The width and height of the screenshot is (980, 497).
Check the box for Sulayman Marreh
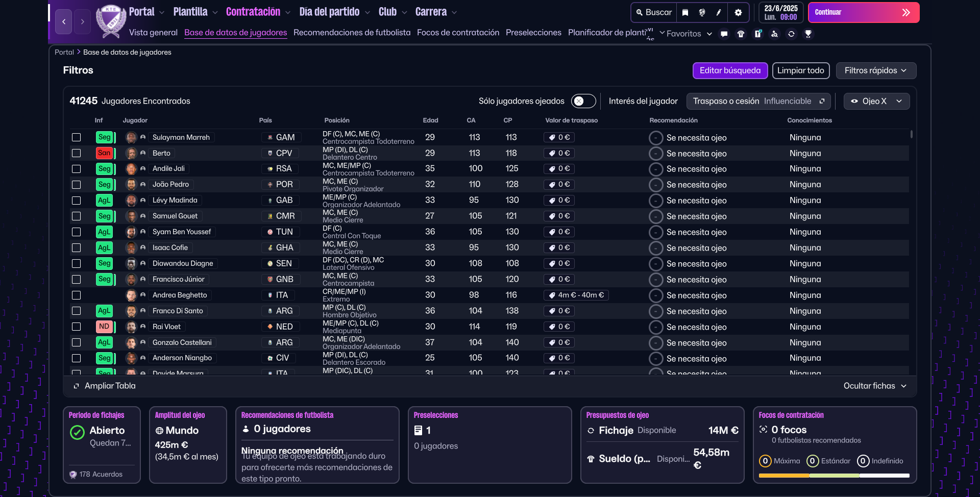point(77,137)
